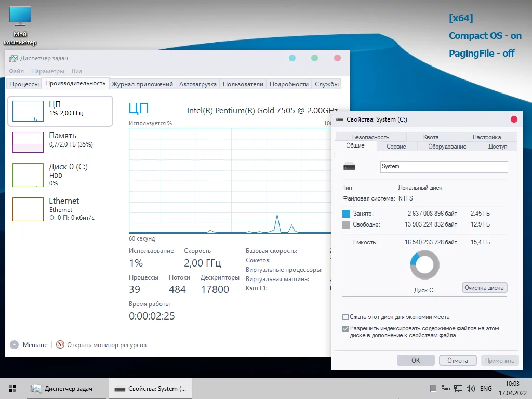Image resolution: width=532 pixels, height=399 pixels.
Task: Click the 16 540 233 728 bytes capacity value
Action: pyautogui.click(x=431, y=242)
